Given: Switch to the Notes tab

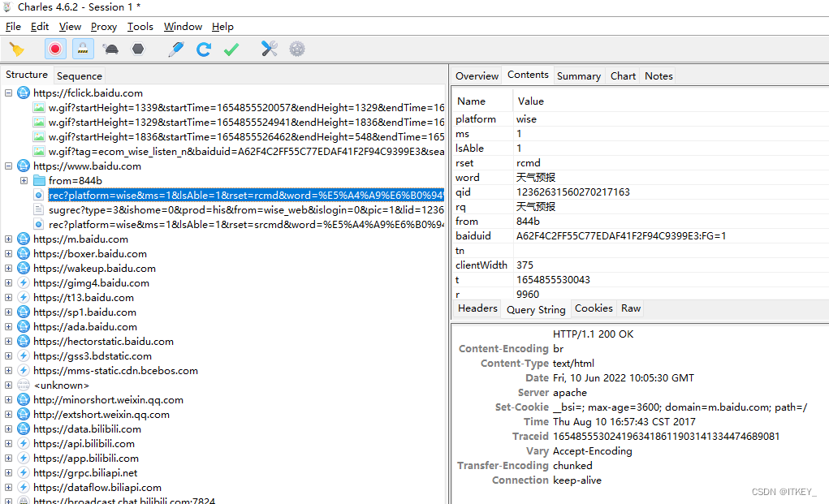Looking at the screenshot, I should point(658,76).
